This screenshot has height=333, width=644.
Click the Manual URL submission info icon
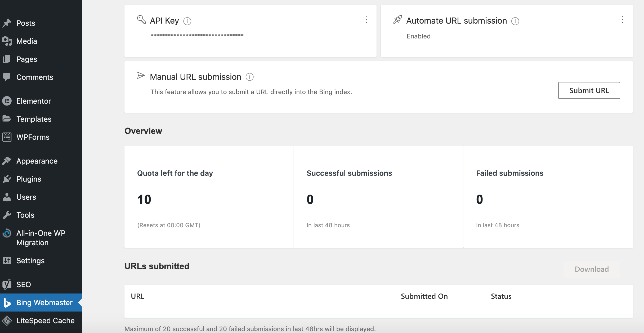[x=249, y=77]
